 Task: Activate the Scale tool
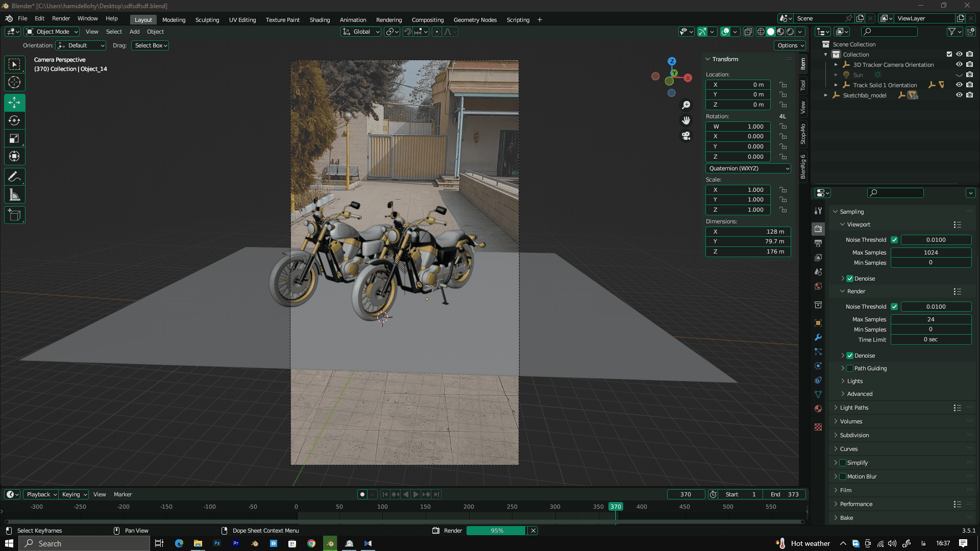tap(14, 138)
